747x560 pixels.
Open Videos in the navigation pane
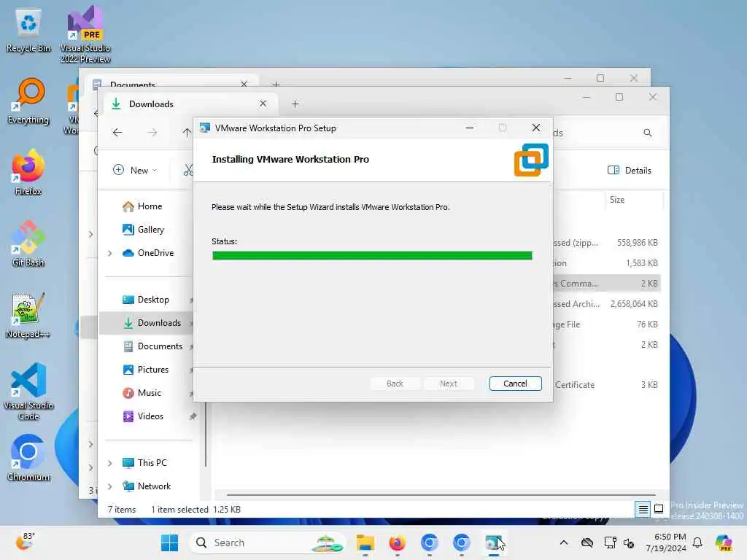tap(150, 416)
